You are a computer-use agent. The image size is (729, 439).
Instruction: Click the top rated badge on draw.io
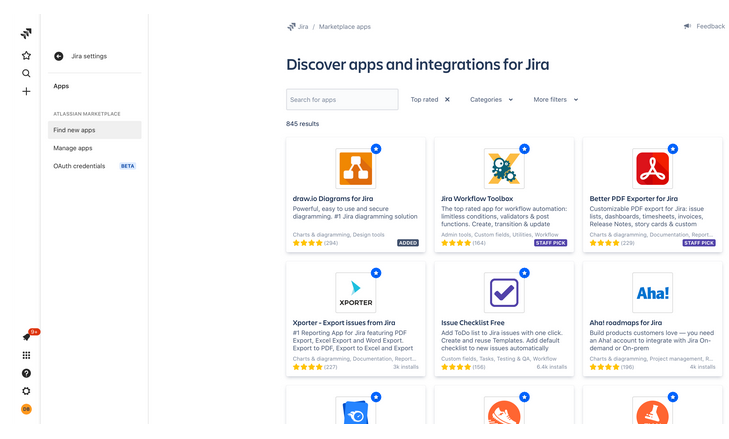click(x=376, y=149)
